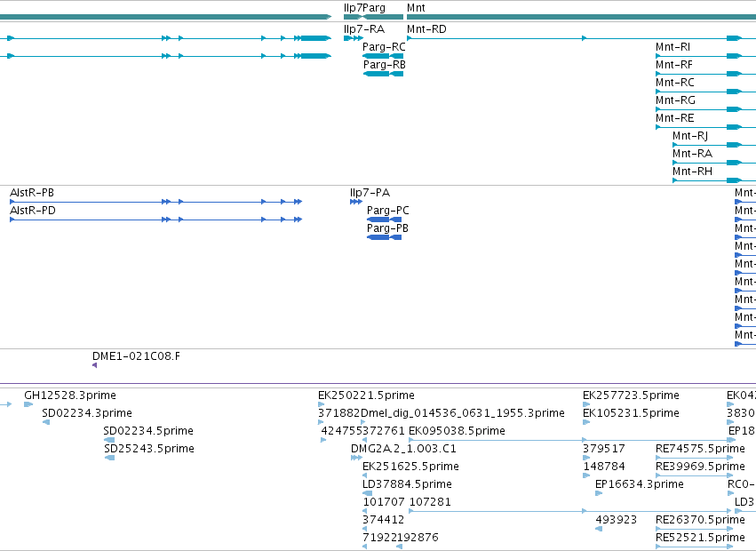Select the 371882 alignment label
The width and height of the screenshot is (756, 551).
(339, 413)
